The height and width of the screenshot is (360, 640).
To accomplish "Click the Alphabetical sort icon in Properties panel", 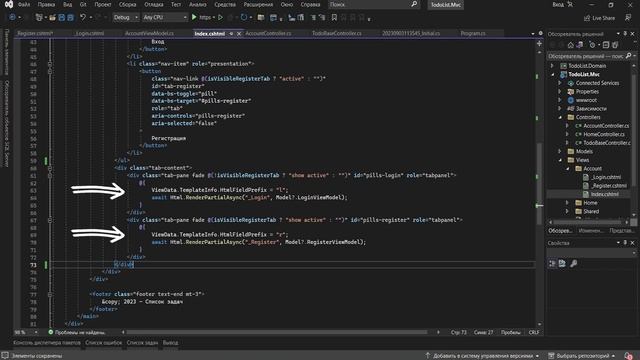I will tap(562, 264).
